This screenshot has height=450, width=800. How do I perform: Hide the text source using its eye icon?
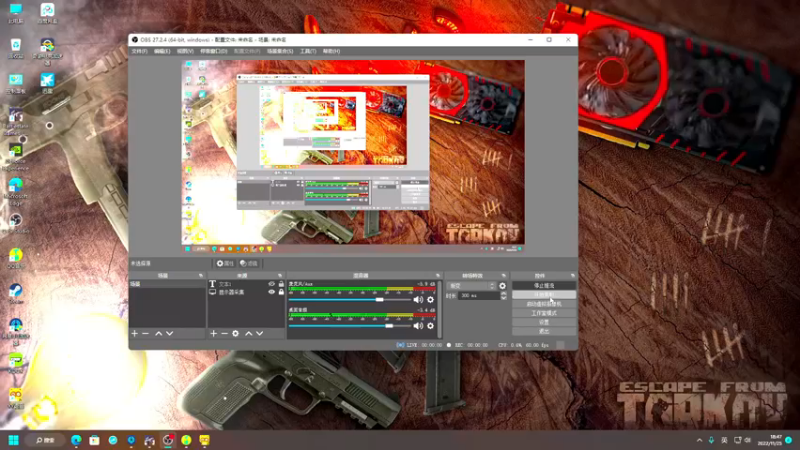coord(271,284)
